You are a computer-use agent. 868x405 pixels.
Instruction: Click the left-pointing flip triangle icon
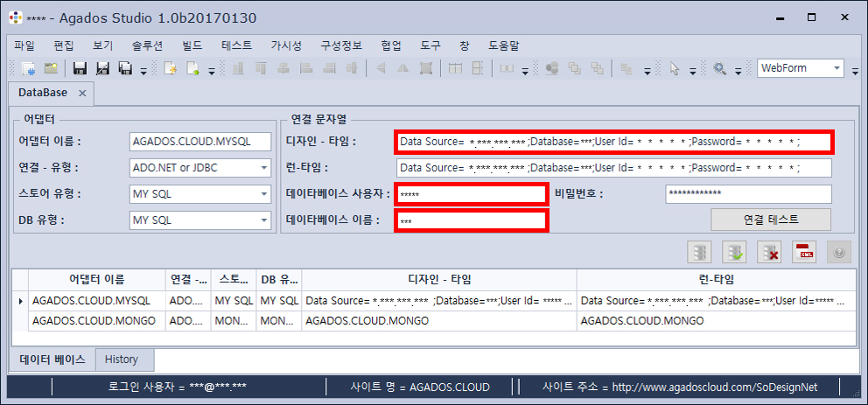pyautogui.click(x=381, y=68)
